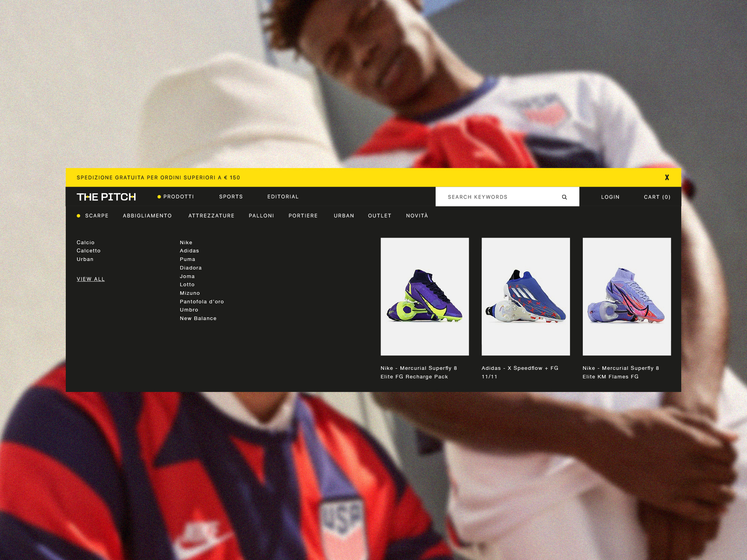The image size is (747, 560).
Task: Filter by Nike brand
Action: click(x=186, y=243)
